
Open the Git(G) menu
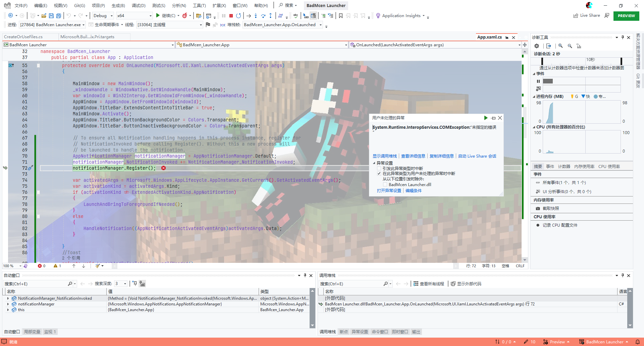[x=79, y=5]
